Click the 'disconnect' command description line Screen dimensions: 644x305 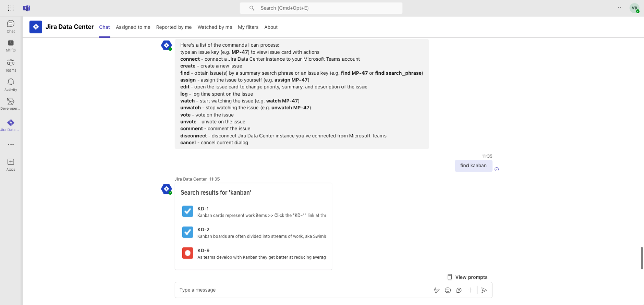tap(283, 136)
